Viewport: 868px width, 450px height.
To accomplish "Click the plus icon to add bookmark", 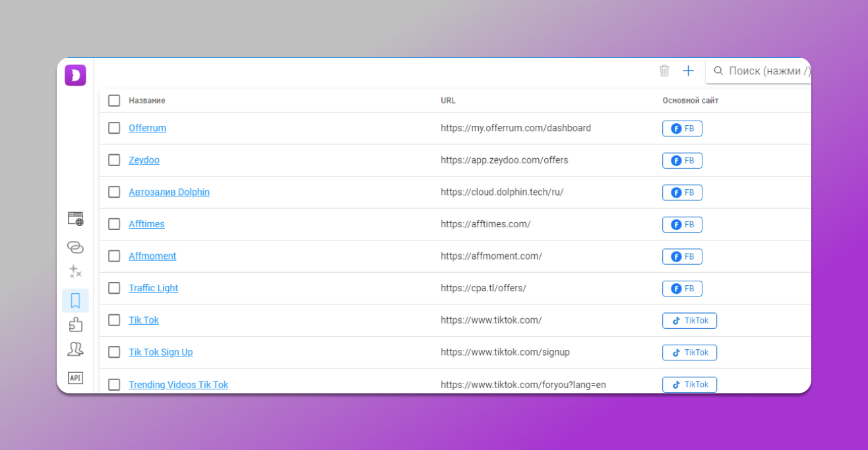I will click(x=688, y=70).
